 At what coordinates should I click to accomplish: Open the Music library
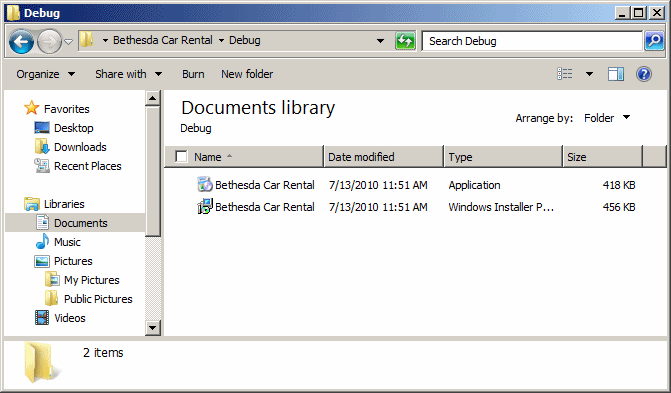click(67, 242)
